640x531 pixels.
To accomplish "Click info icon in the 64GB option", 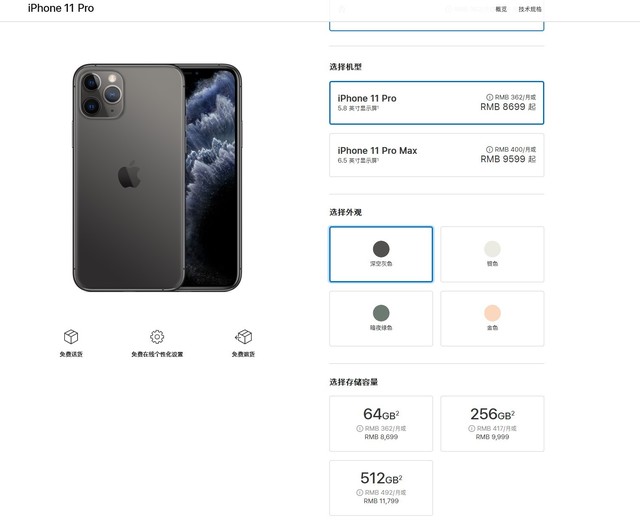I will point(360,428).
